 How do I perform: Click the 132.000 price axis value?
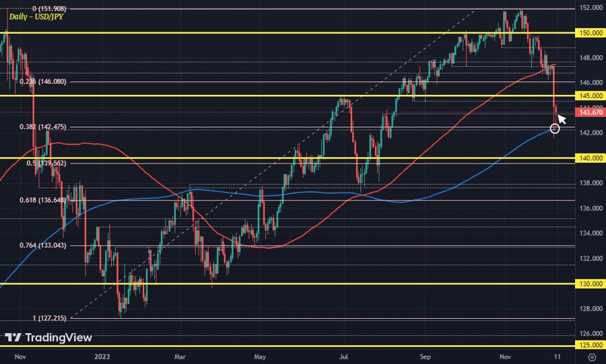coord(591,258)
